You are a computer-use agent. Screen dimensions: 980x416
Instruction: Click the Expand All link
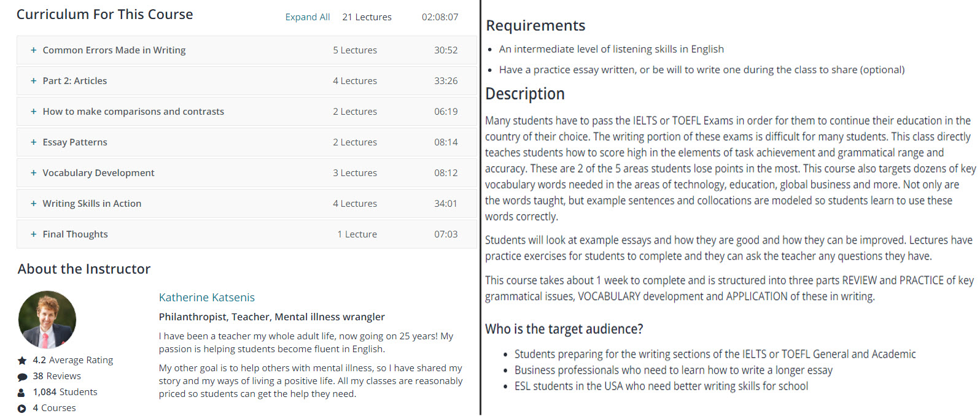point(308,17)
